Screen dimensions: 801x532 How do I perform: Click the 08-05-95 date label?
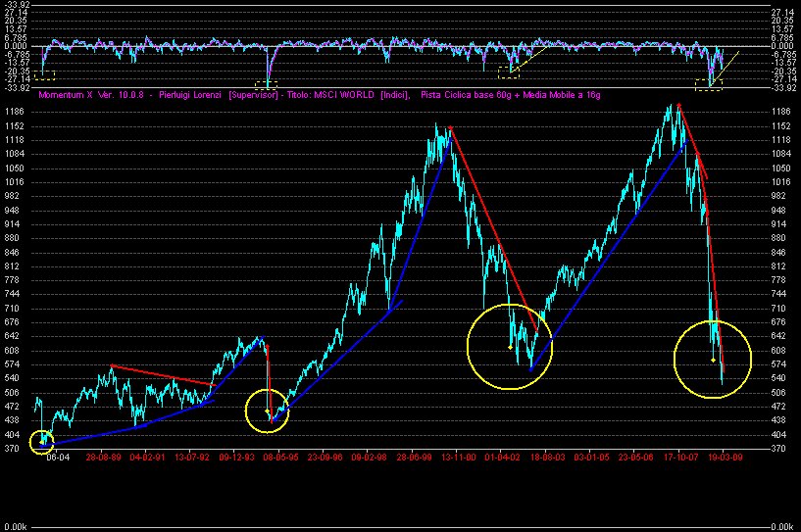(x=280, y=457)
